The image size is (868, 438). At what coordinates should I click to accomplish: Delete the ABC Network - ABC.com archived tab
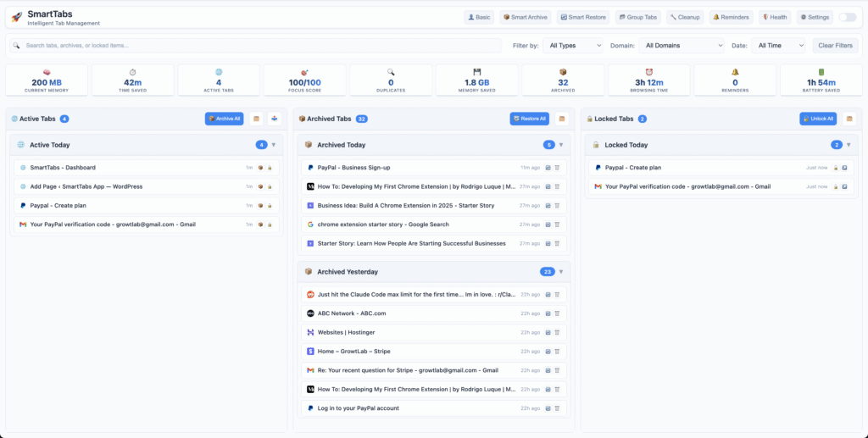(558, 313)
